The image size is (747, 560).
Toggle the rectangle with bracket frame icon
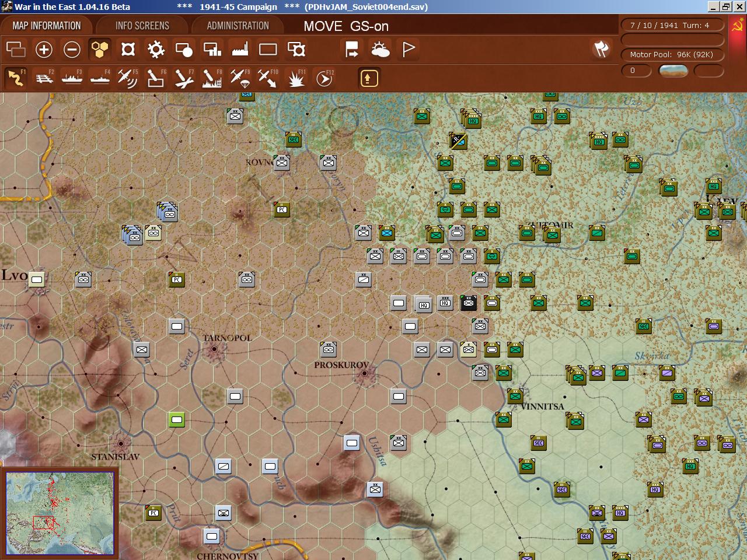(296, 50)
